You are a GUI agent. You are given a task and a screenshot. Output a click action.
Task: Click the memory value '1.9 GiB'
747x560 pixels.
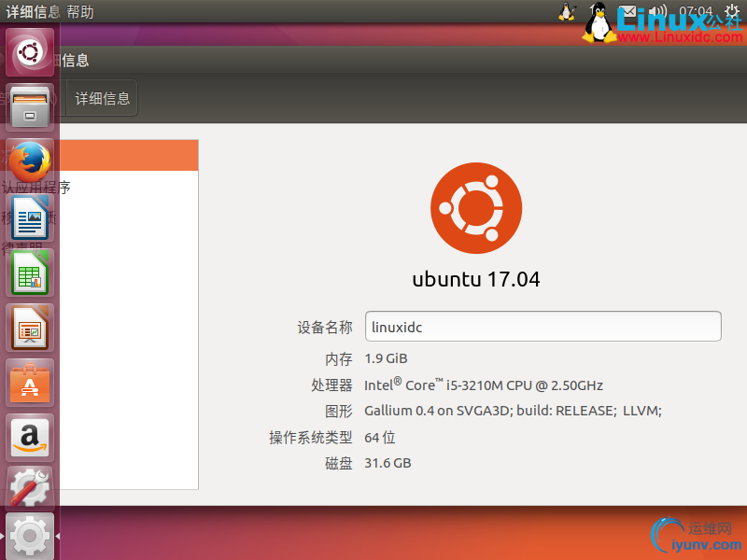386,358
